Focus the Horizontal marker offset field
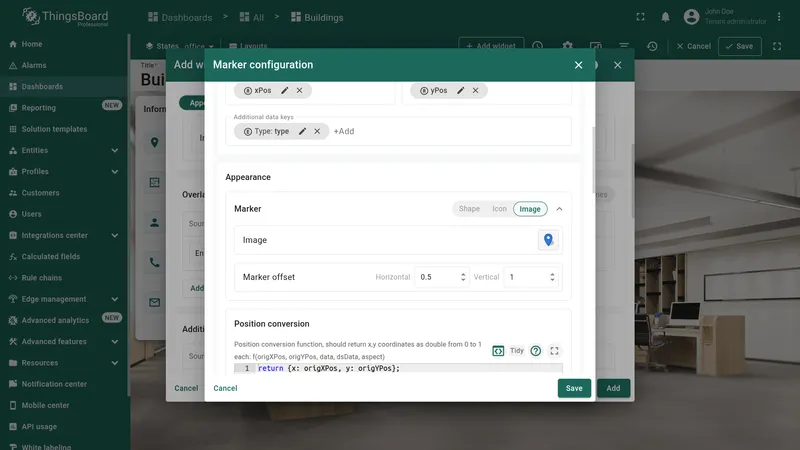This screenshot has height=450, width=800. coord(441,277)
